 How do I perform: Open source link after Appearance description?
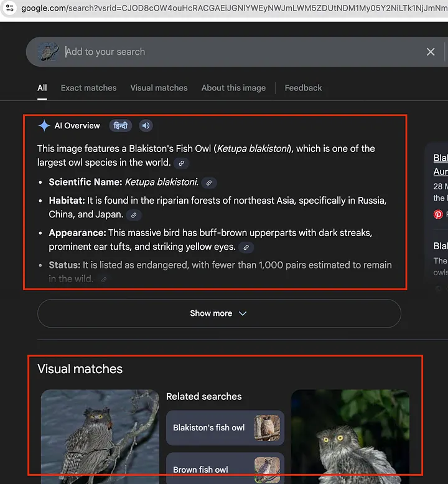[x=246, y=247]
